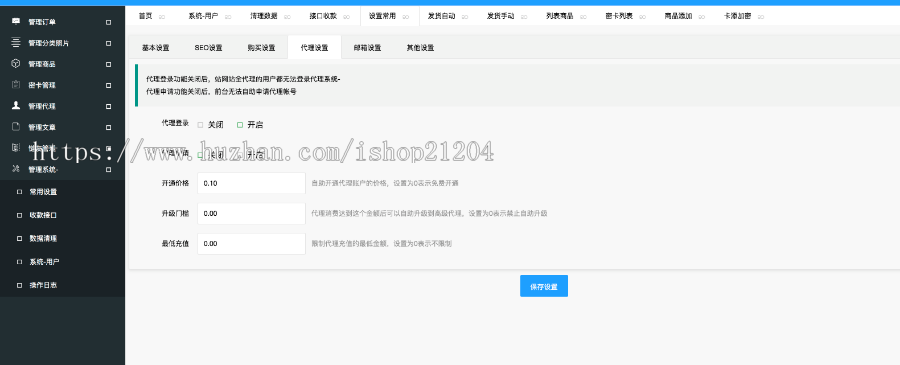Switch to the 其他设置 tab
The width and height of the screenshot is (900, 365).
(x=420, y=48)
